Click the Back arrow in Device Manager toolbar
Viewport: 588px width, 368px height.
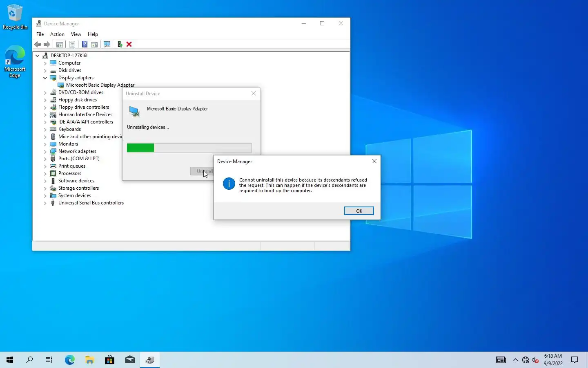(x=38, y=44)
